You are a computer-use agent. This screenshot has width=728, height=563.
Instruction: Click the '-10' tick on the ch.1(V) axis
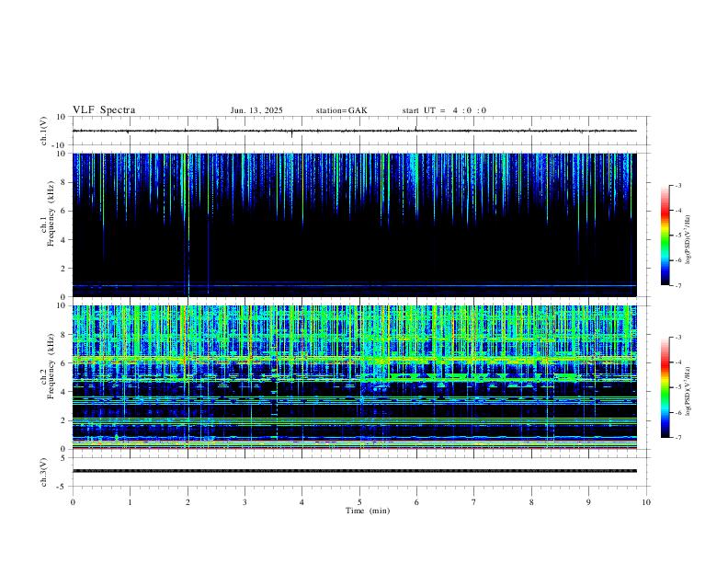tap(61, 145)
